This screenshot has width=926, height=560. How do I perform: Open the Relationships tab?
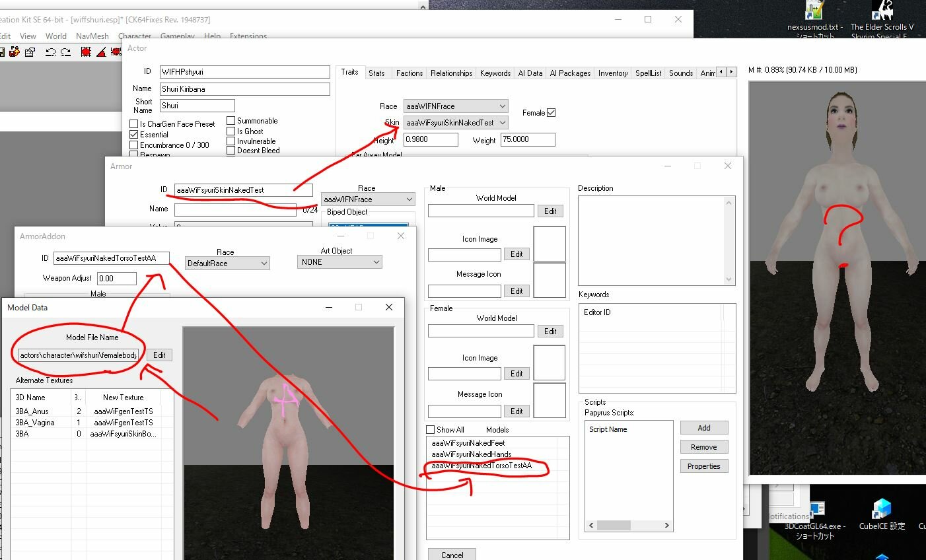tap(452, 73)
